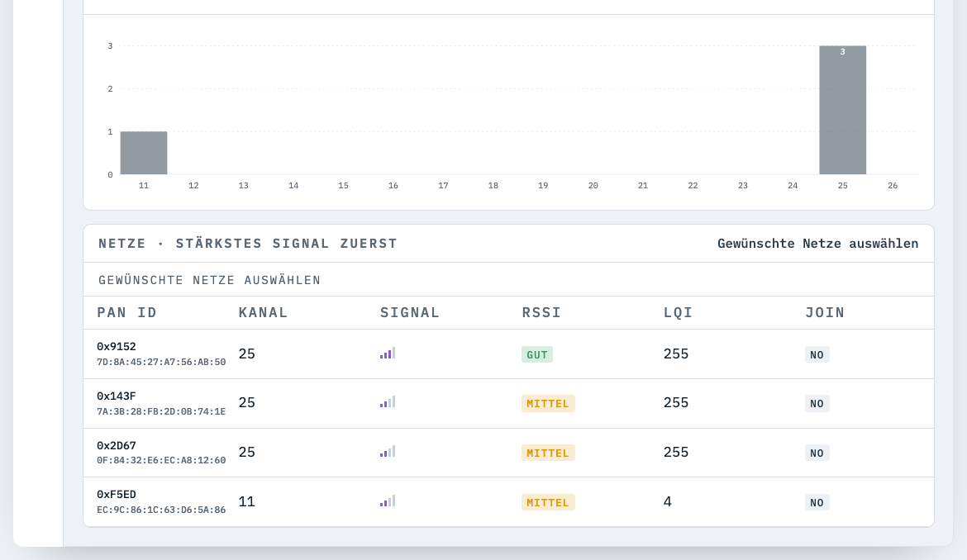
Task: Click the MITTEL badge in the 0x143F row
Action: tap(548, 403)
